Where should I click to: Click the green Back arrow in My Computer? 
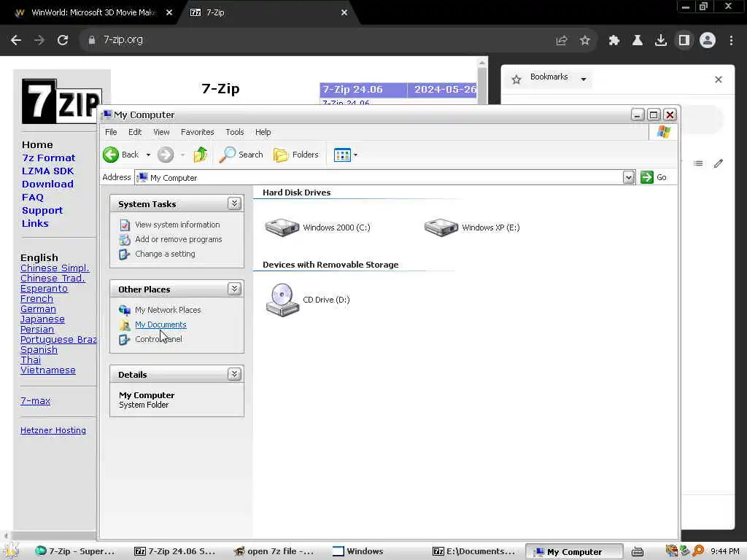click(x=111, y=155)
